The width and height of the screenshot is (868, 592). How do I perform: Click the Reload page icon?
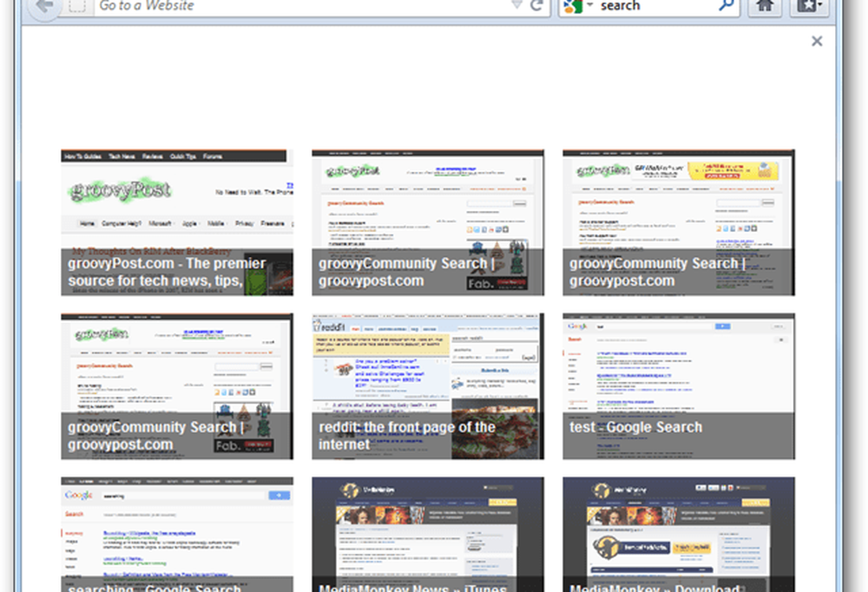[537, 6]
